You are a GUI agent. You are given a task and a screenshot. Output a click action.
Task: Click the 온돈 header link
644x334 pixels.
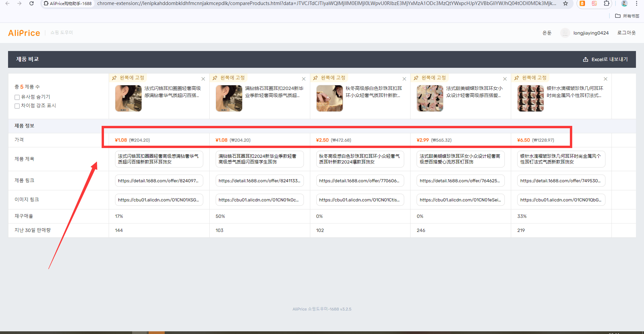coord(547,33)
